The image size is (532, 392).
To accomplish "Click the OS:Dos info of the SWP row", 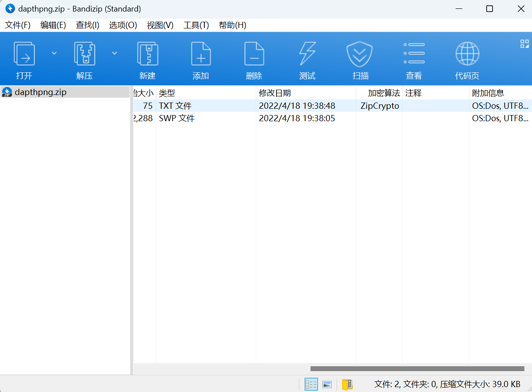I will pyautogui.click(x=500, y=119).
